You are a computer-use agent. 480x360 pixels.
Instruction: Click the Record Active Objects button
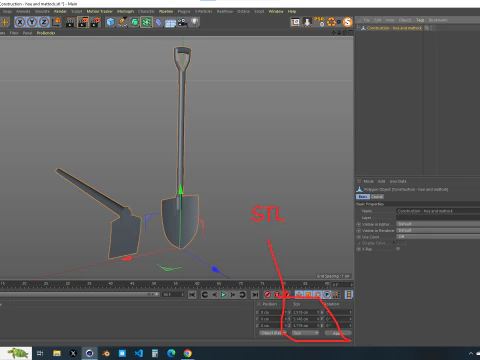coord(267,295)
